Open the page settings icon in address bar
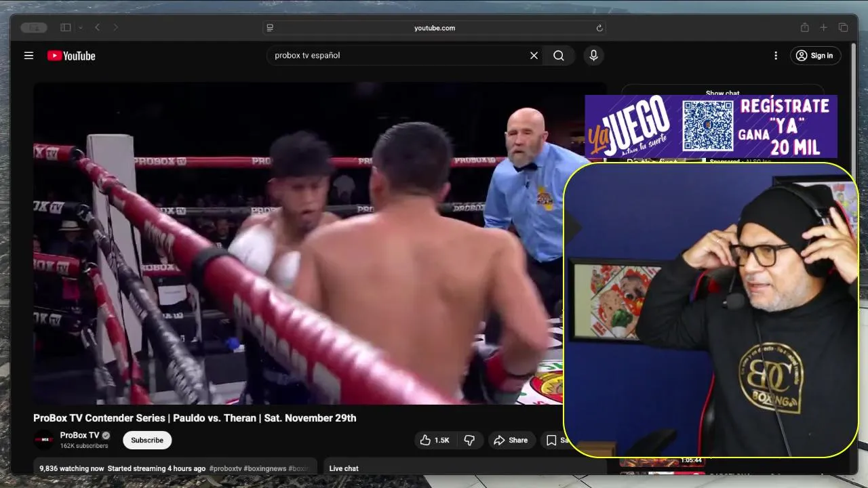Viewport: 868px width, 488px height. tap(270, 28)
